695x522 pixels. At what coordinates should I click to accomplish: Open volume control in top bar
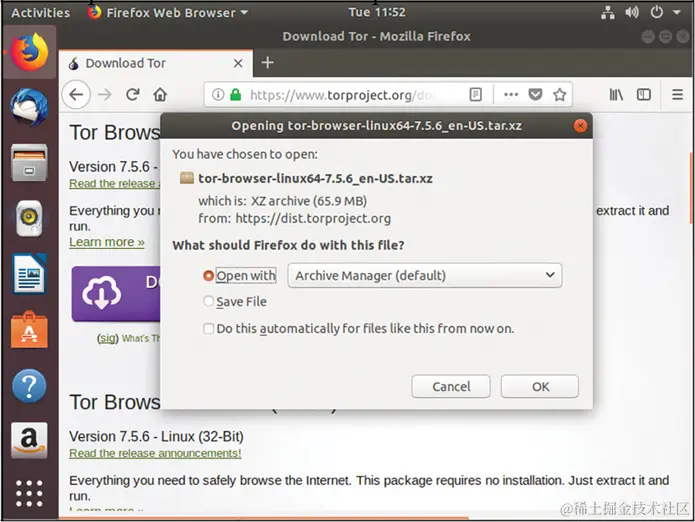[632, 12]
